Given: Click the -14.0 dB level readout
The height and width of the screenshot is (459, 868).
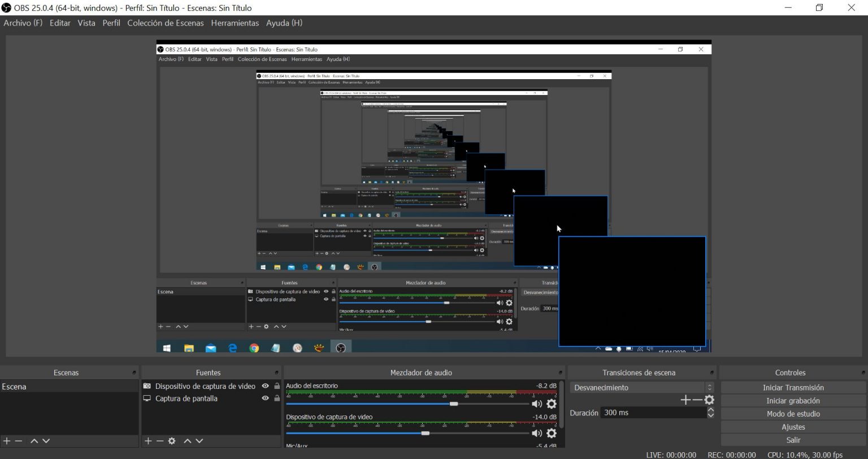Looking at the screenshot, I should pos(544,417).
